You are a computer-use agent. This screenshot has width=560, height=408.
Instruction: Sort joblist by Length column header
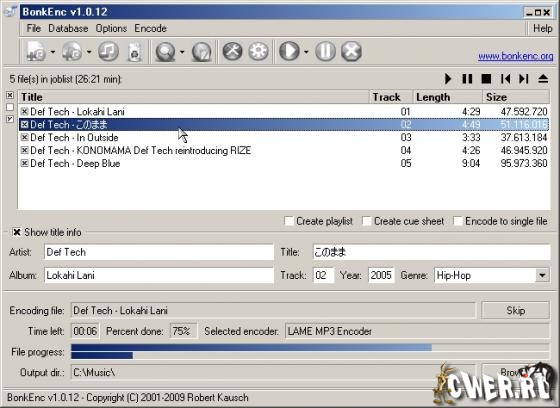448,97
